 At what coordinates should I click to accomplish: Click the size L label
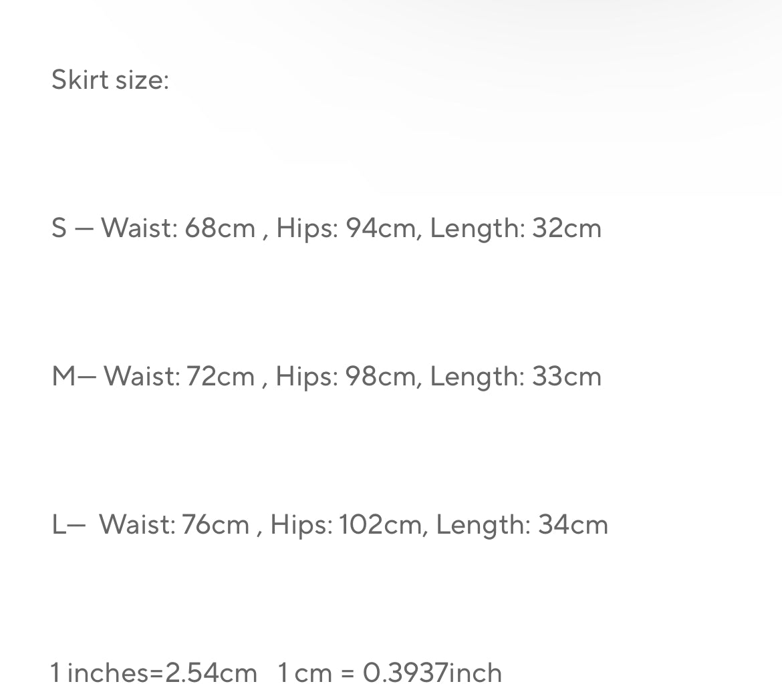[58, 524]
